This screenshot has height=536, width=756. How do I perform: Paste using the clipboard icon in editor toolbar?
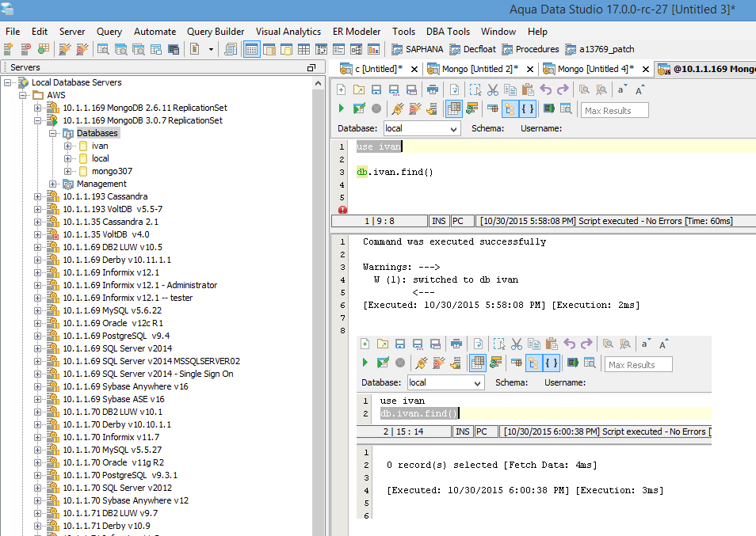click(528, 89)
